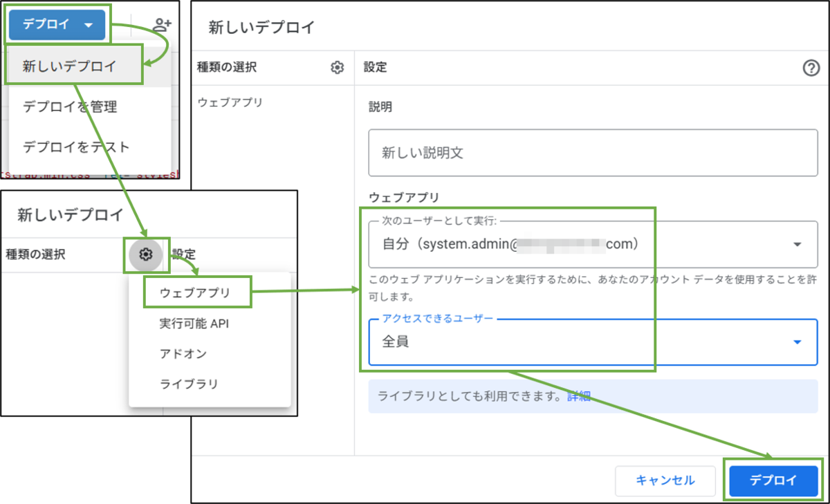
Task: Open the 詳細 link in library notice
Action: click(x=579, y=396)
